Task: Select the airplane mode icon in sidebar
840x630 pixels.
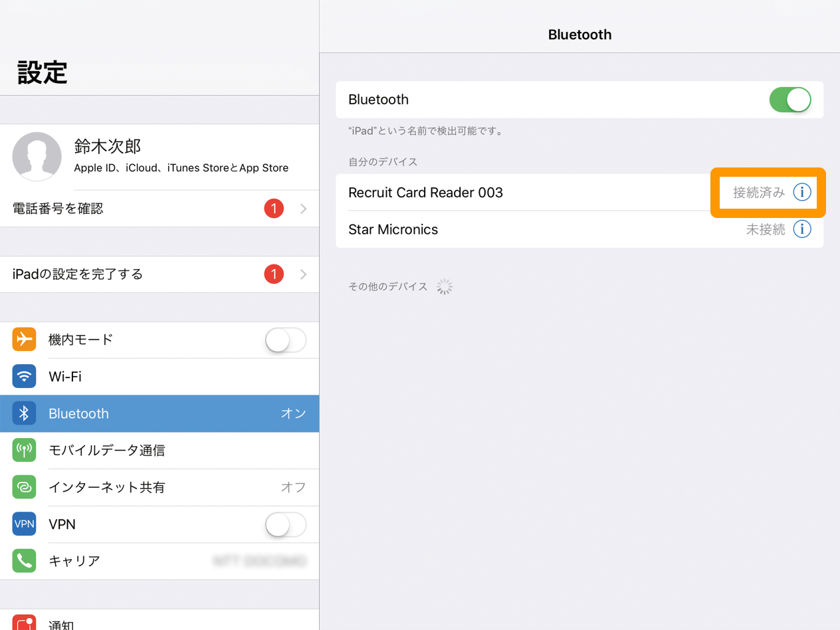Action: (x=25, y=340)
